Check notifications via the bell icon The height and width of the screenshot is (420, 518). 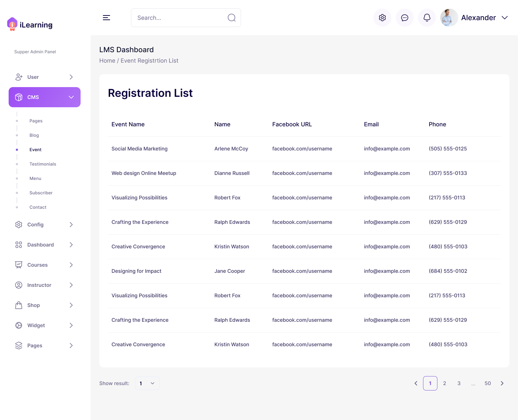click(x=427, y=17)
